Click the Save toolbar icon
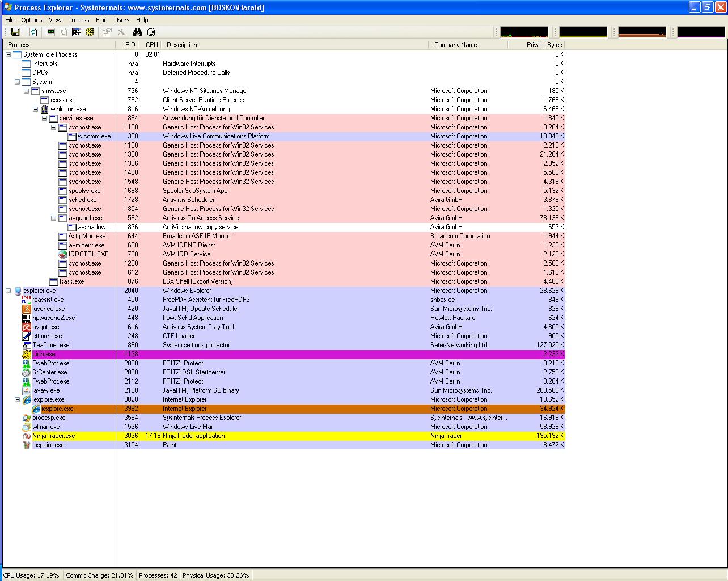Screen dimensions: 728x581 15,32
